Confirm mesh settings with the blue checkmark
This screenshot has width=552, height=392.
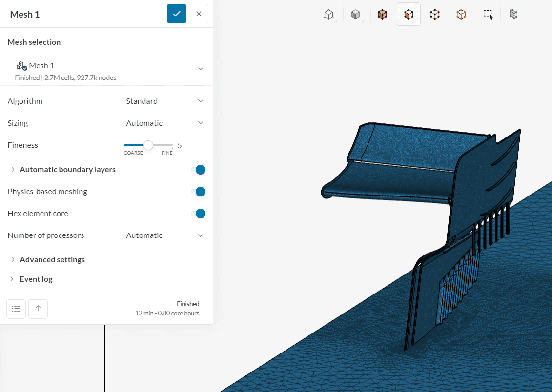[177, 14]
